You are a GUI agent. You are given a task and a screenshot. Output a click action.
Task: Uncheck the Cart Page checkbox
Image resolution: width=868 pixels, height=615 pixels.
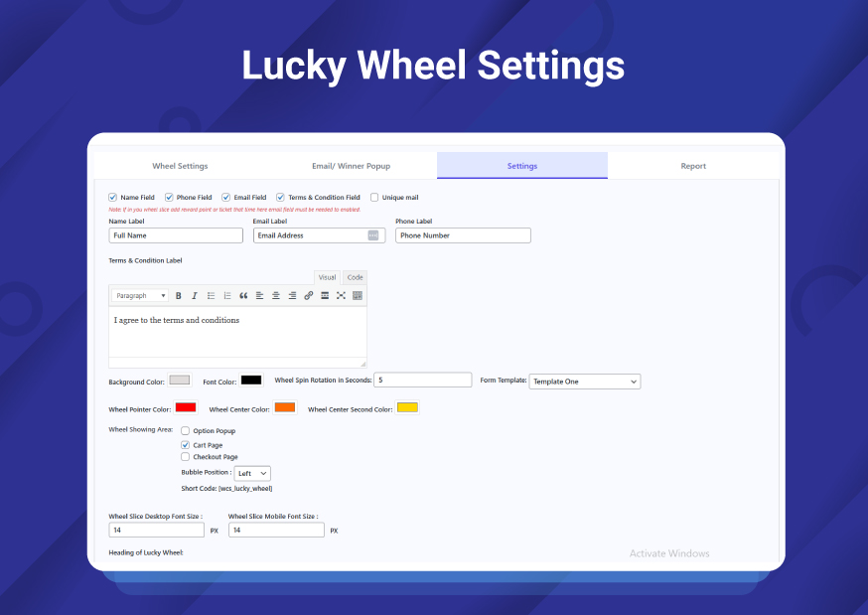[x=186, y=445]
